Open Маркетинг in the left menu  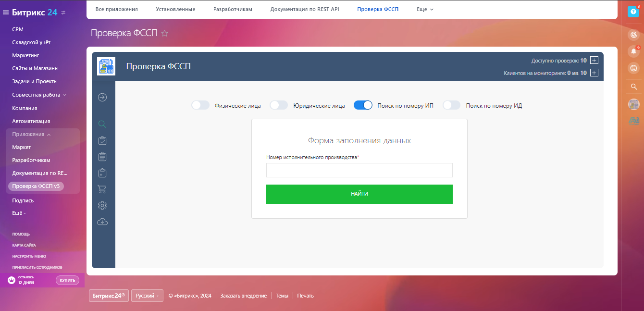(25, 55)
